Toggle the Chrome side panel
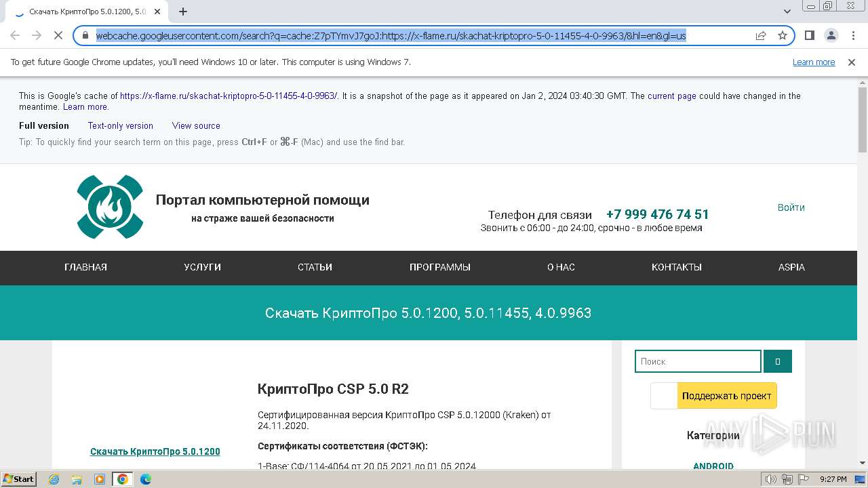 coord(809,35)
